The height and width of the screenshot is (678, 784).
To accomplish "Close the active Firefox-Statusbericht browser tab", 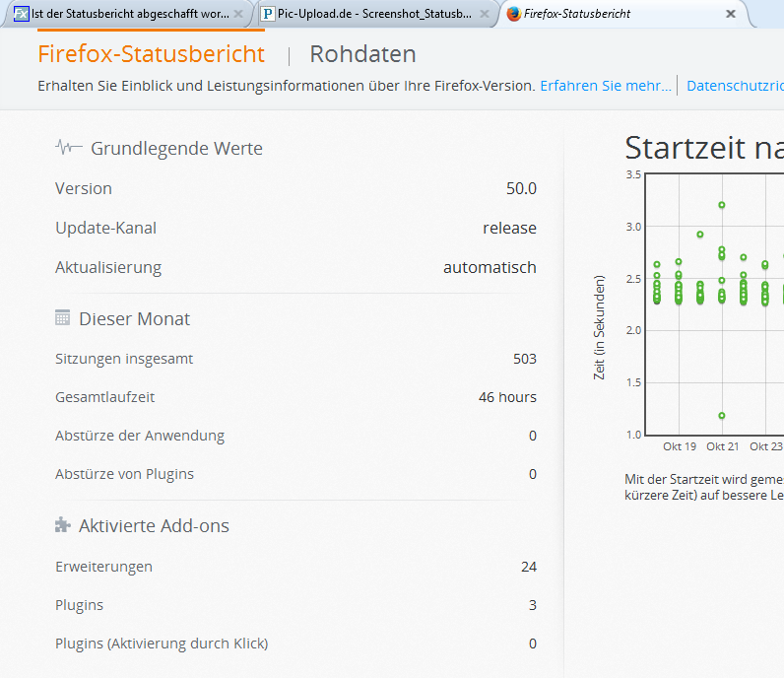I will point(730,14).
